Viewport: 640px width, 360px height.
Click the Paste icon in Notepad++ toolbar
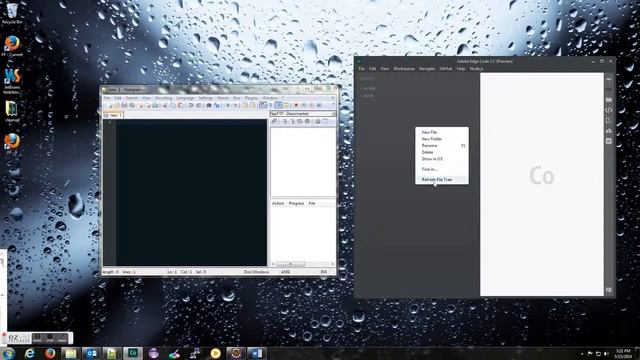(x=181, y=105)
